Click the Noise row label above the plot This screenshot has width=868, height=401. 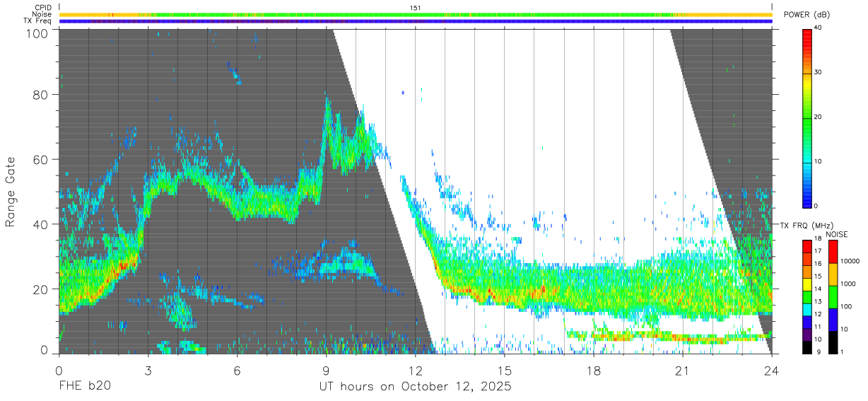coord(42,14)
